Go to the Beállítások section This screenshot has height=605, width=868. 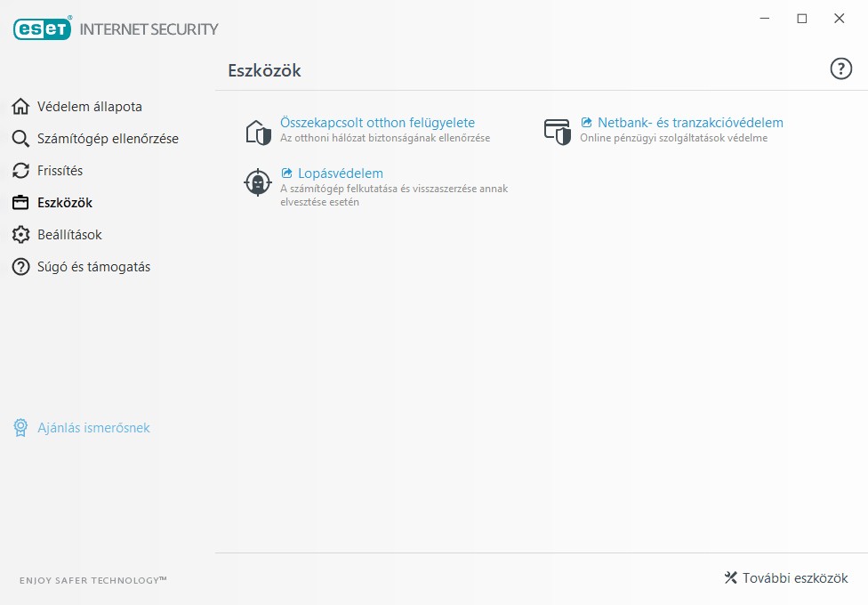click(x=69, y=235)
